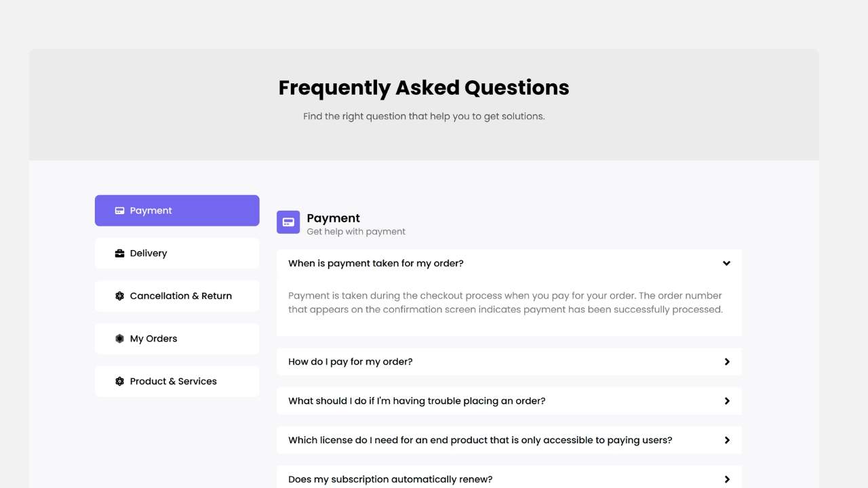Open the Product & Services tab
Screen dimensions: 868x488
(177, 382)
